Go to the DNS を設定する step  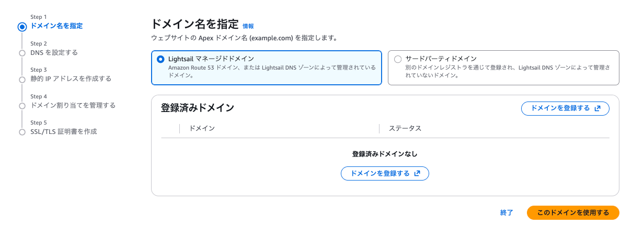click(54, 52)
